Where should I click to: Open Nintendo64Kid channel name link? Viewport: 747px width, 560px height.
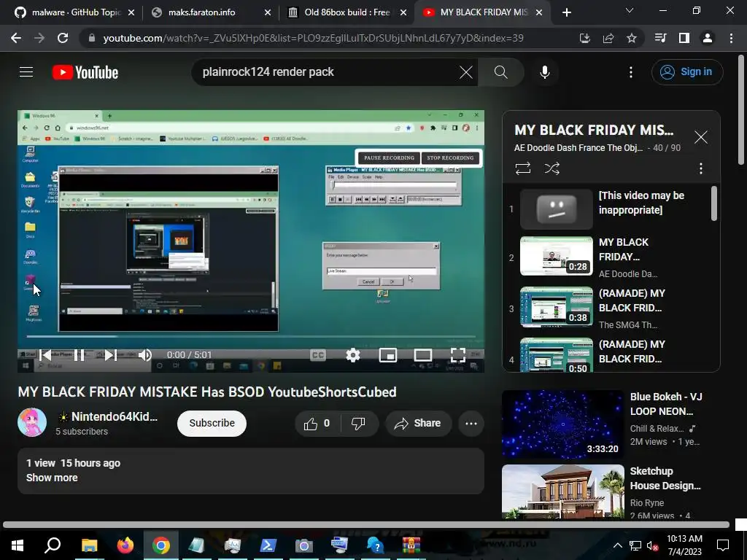(x=114, y=416)
